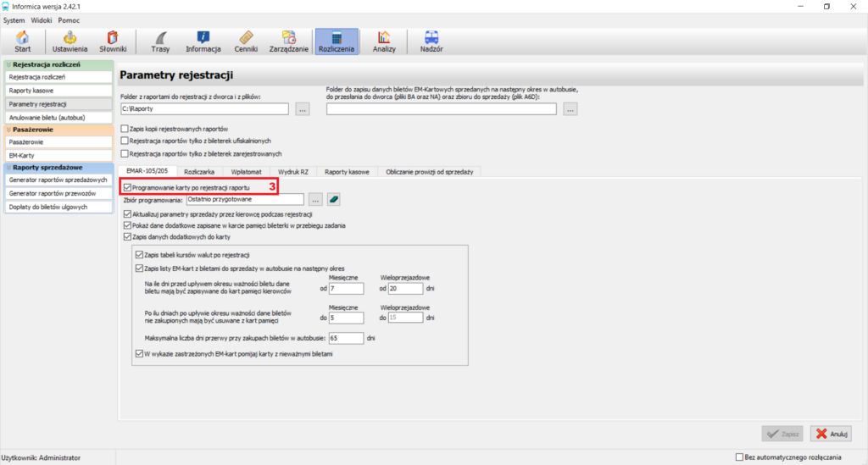
Task: Open the Widoki menu
Action: pos(42,20)
